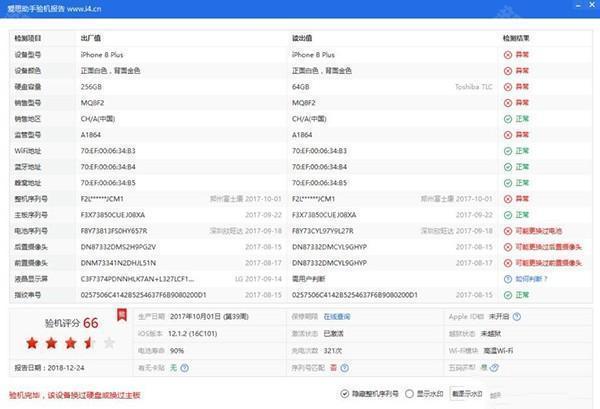Click the help icon beside 有无卡贴
Viewport: 600px width, 409px height.
(184, 368)
